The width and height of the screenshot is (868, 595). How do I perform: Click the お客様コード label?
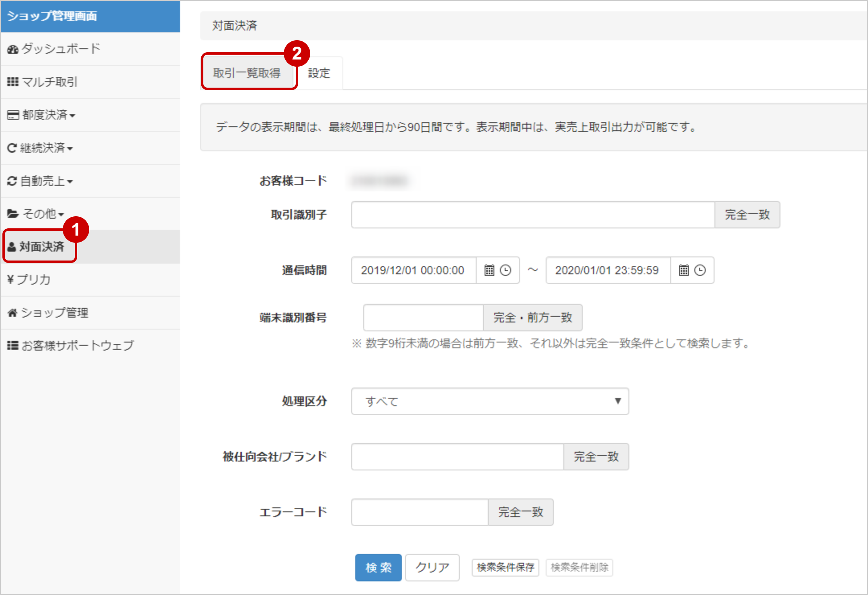pyautogui.click(x=293, y=181)
